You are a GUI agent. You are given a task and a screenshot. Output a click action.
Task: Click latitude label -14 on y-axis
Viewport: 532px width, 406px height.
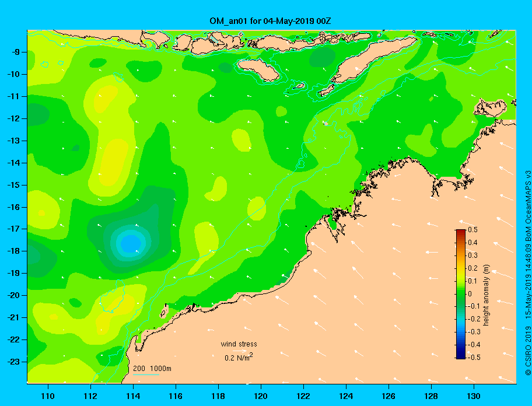point(13,163)
